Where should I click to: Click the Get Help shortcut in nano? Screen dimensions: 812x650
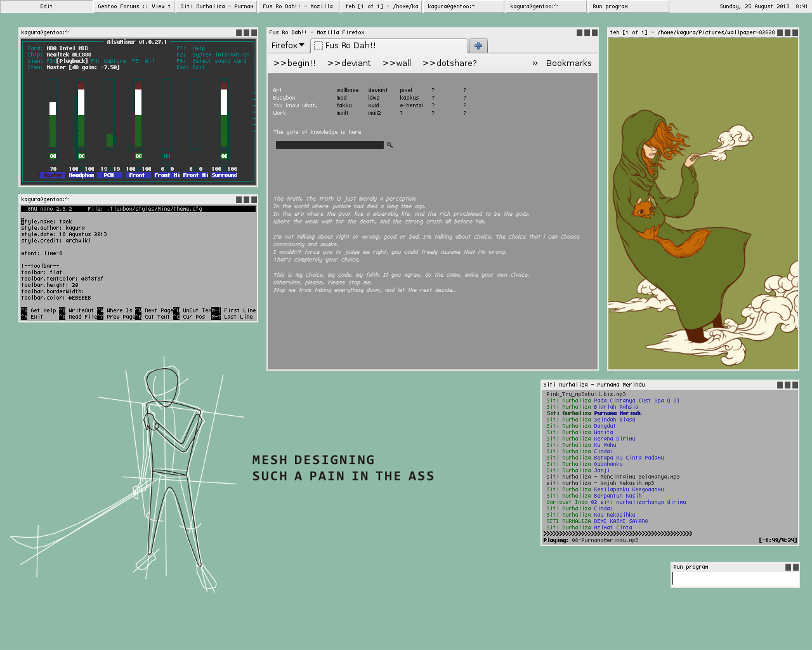[39, 310]
